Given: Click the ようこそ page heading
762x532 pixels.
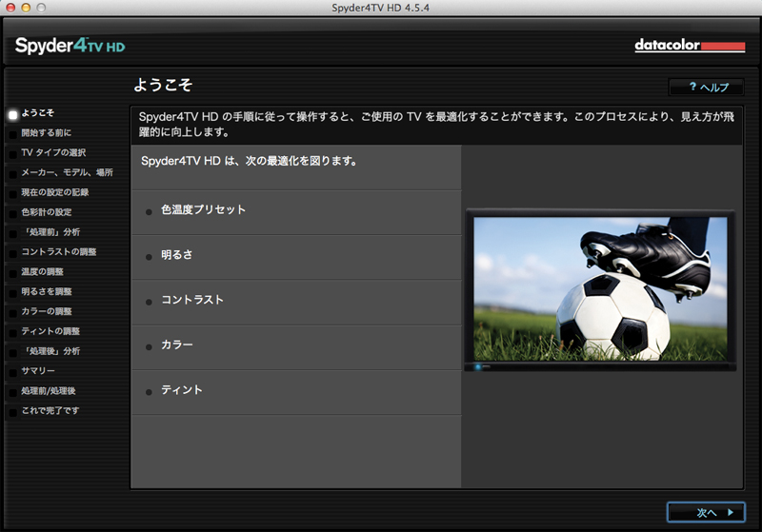Looking at the screenshot, I should click(163, 85).
